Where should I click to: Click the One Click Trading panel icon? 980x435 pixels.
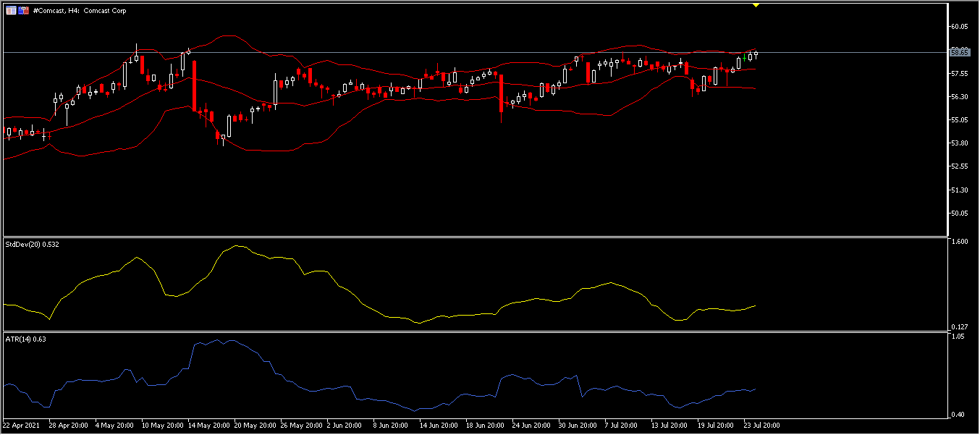point(23,11)
